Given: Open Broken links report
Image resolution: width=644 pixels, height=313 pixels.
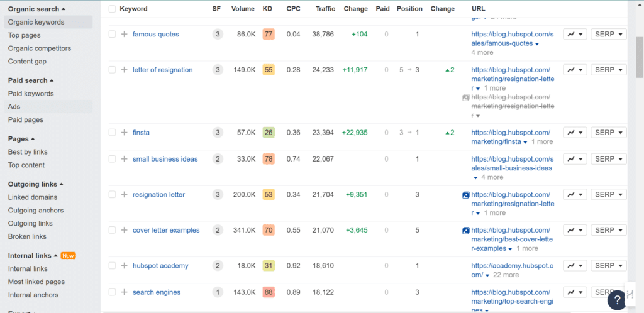Looking at the screenshot, I should coord(27,237).
